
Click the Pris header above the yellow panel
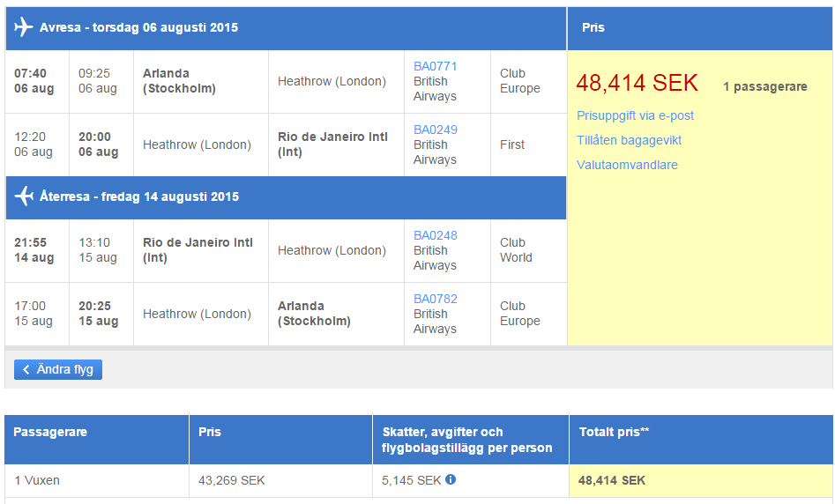tap(593, 27)
